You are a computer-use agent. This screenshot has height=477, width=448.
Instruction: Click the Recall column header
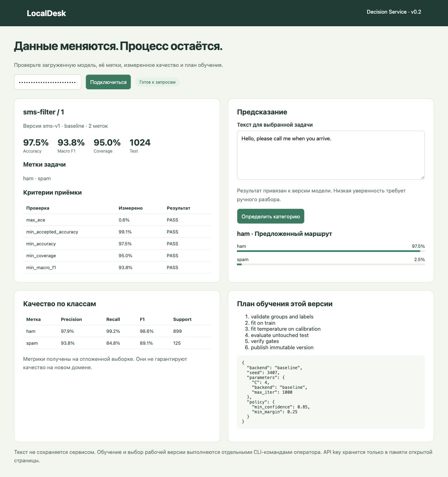point(113,320)
